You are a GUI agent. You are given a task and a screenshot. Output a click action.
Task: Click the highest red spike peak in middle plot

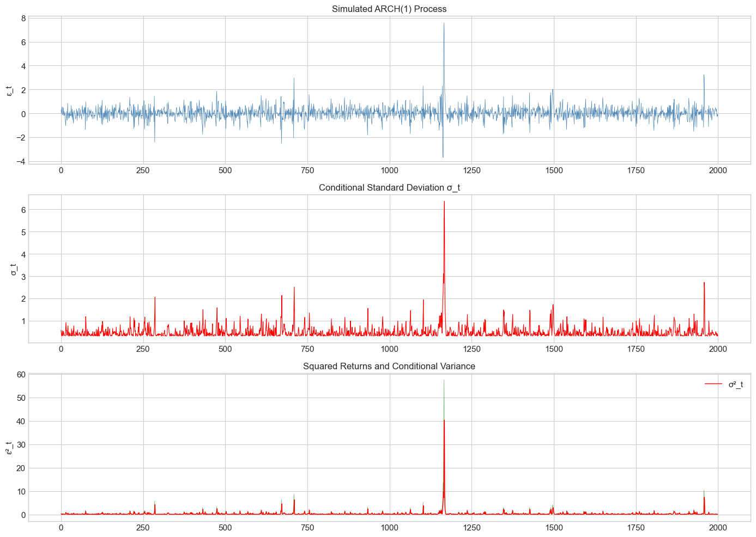pos(444,202)
